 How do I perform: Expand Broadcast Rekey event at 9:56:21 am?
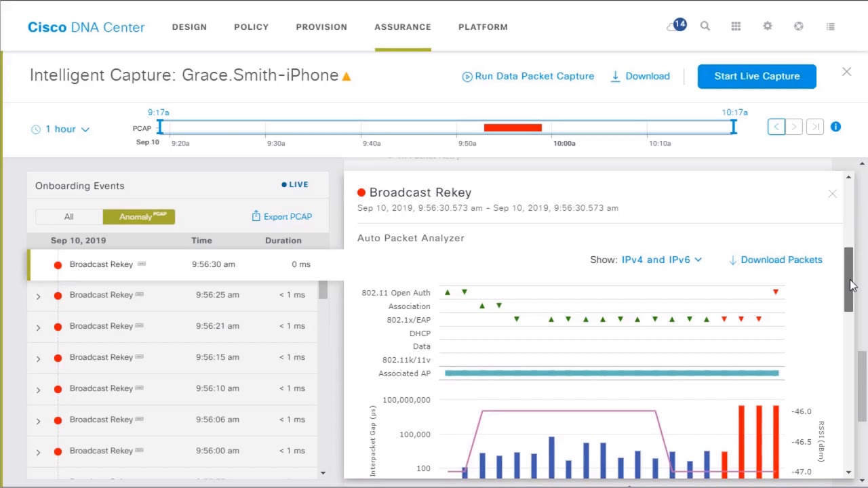[38, 327]
